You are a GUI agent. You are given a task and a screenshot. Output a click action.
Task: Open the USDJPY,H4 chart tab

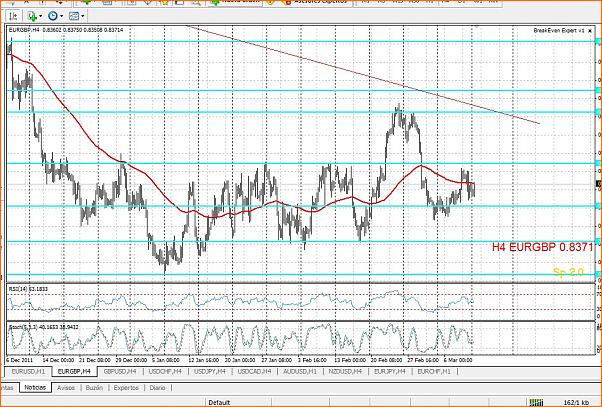(210, 371)
